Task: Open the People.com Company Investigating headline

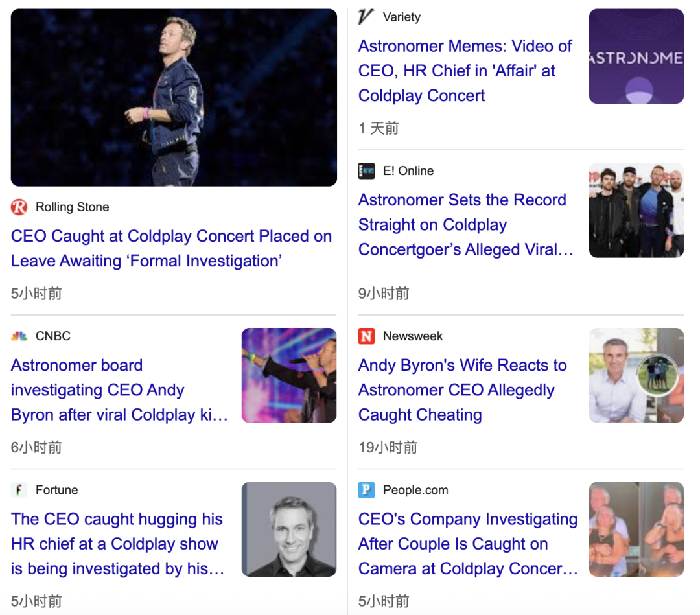Action: coord(467,544)
